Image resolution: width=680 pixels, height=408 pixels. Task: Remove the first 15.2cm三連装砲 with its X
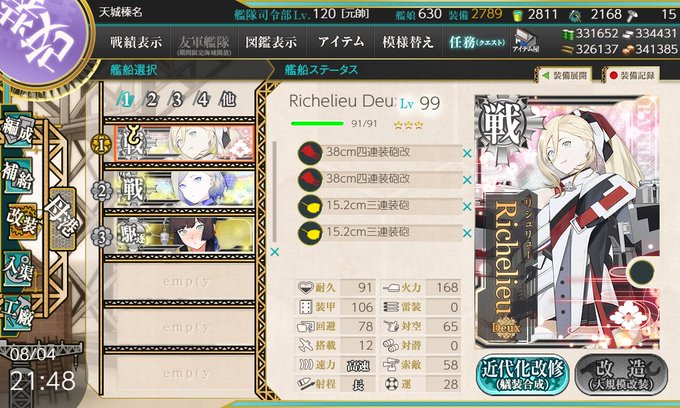[x=467, y=207]
